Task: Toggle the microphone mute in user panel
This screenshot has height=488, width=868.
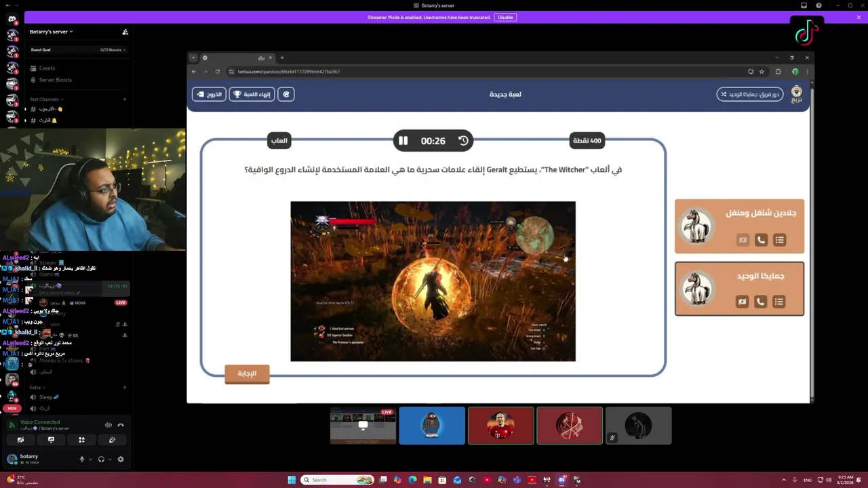Action: tap(82, 460)
